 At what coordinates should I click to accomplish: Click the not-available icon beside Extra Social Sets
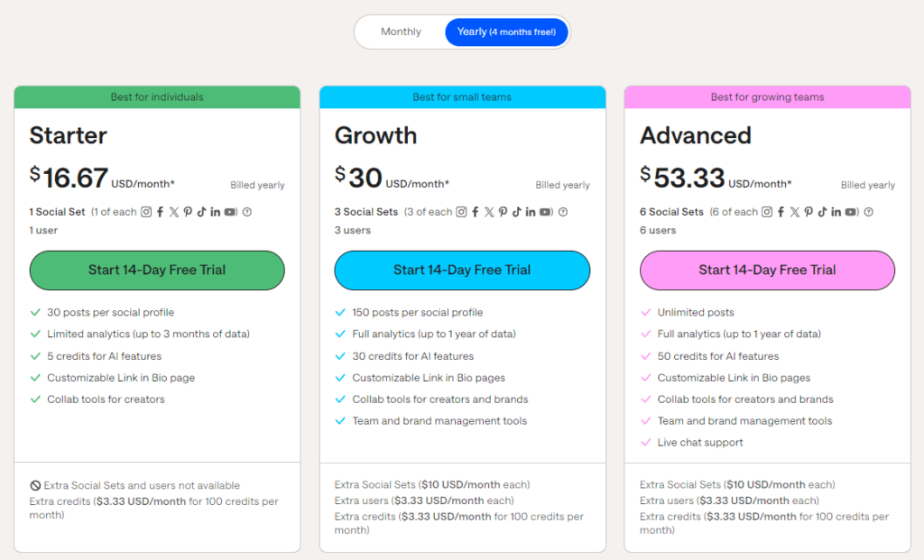click(x=35, y=486)
